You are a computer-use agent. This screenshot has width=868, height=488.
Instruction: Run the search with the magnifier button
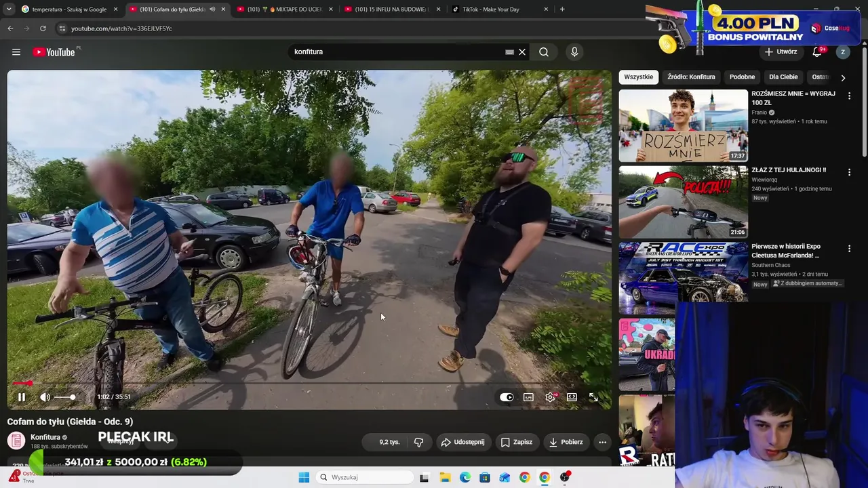click(x=544, y=52)
